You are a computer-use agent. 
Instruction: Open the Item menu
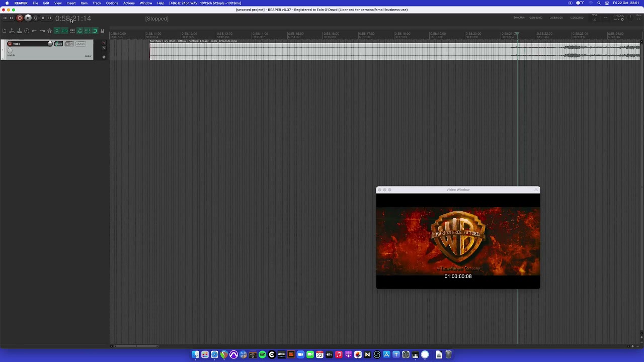coord(84,3)
